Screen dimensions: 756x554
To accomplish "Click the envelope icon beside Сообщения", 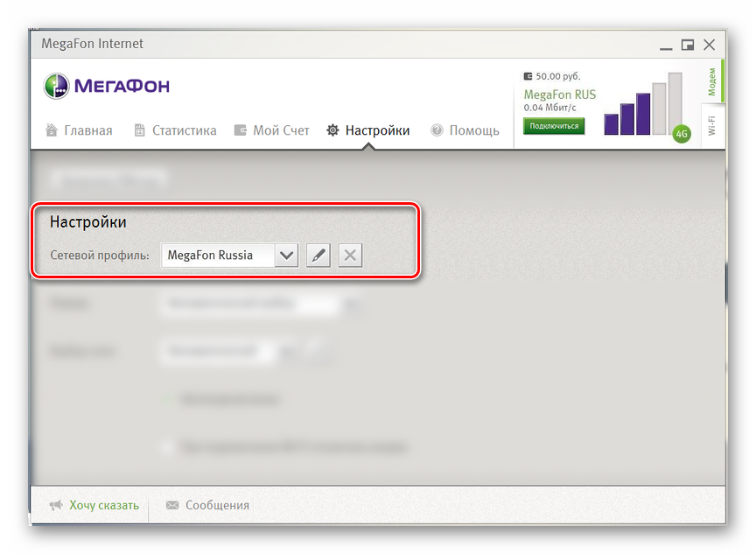I will coord(172,505).
